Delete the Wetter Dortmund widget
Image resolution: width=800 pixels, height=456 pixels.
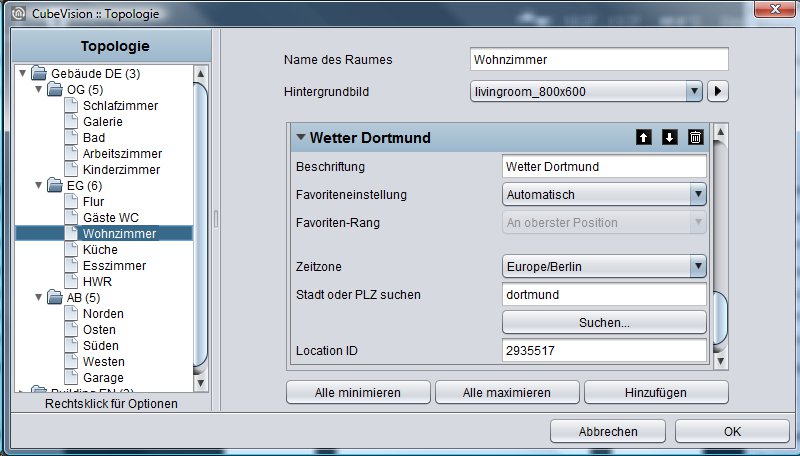coord(695,137)
